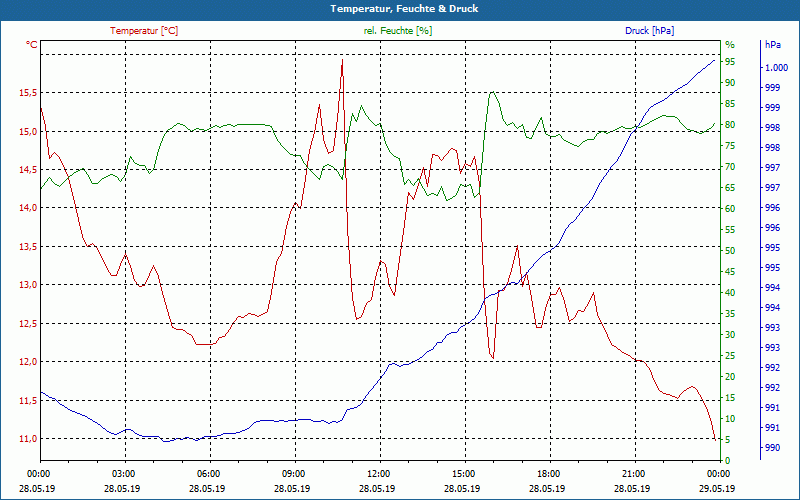
Task: Click the green '50' humidity axis value
Action: pos(730,251)
